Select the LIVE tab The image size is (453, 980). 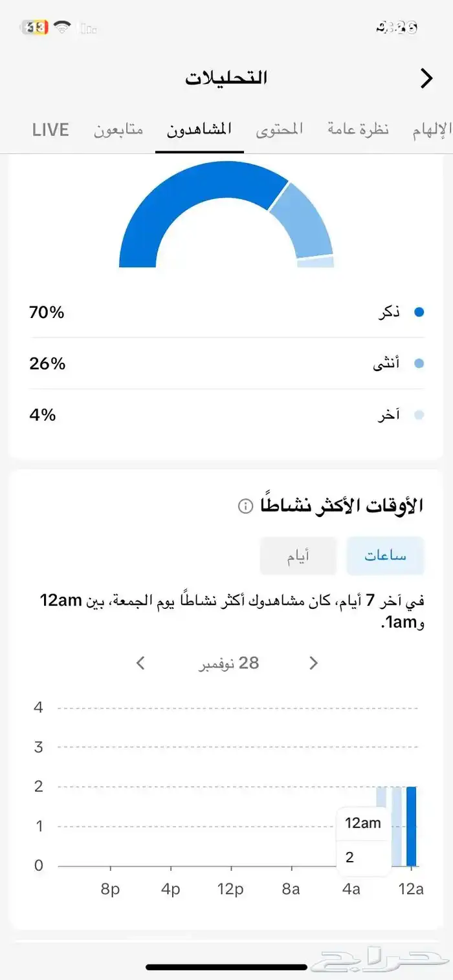coord(50,129)
